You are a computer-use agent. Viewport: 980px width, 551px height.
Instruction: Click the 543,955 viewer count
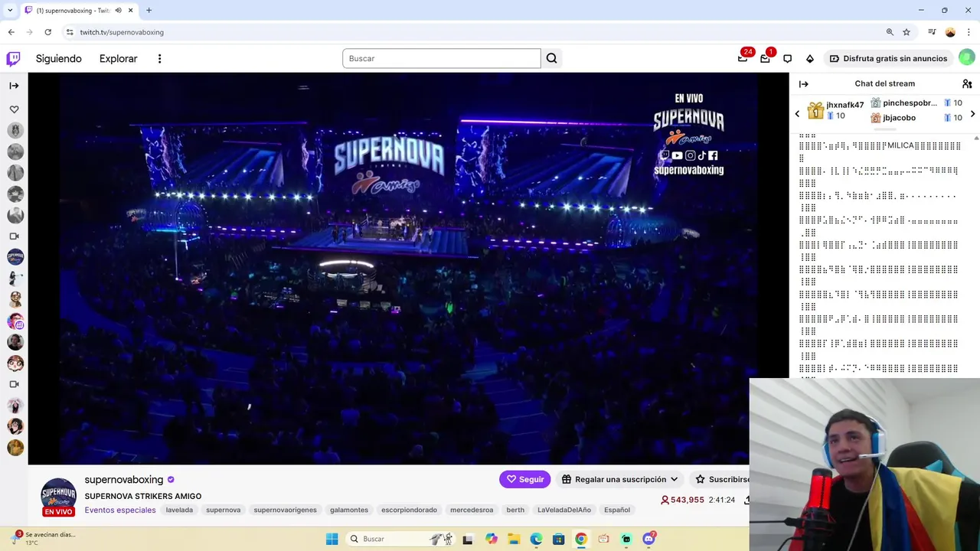pos(682,500)
